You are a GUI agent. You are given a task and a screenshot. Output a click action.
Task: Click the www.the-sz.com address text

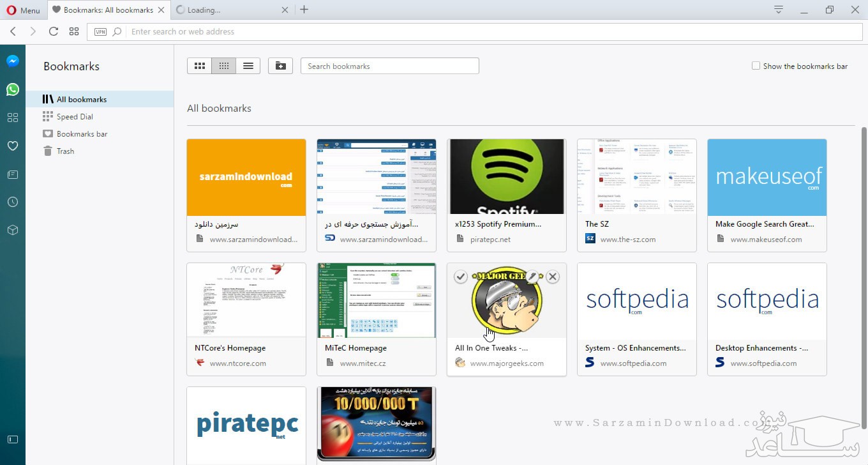pos(628,240)
